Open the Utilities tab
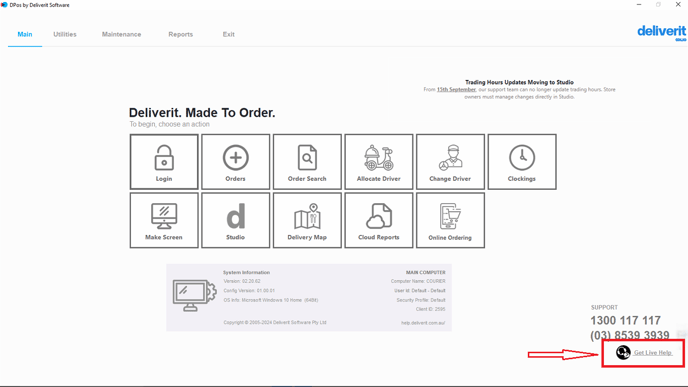This screenshot has height=387, width=688. (65, 34)
